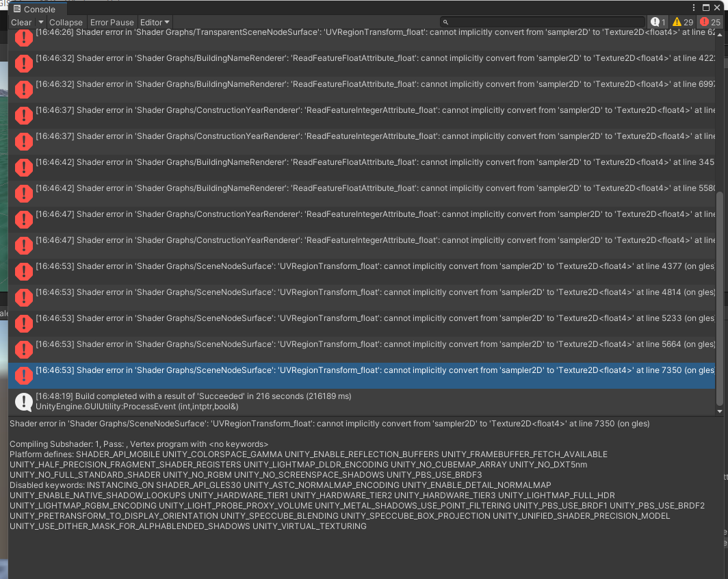This screenshot has width=728, height=579.
Task: Click the Build completed info icon
Action: pos(23,400)
